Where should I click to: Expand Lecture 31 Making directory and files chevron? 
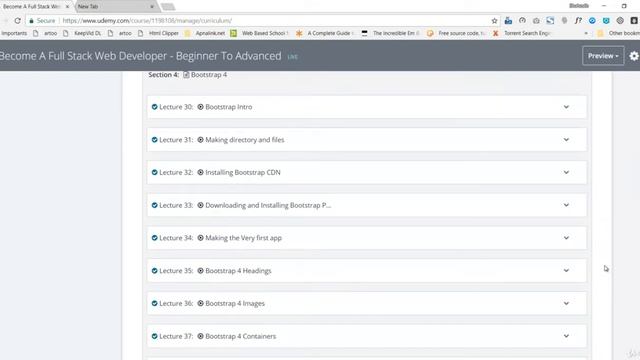point(566,140)
